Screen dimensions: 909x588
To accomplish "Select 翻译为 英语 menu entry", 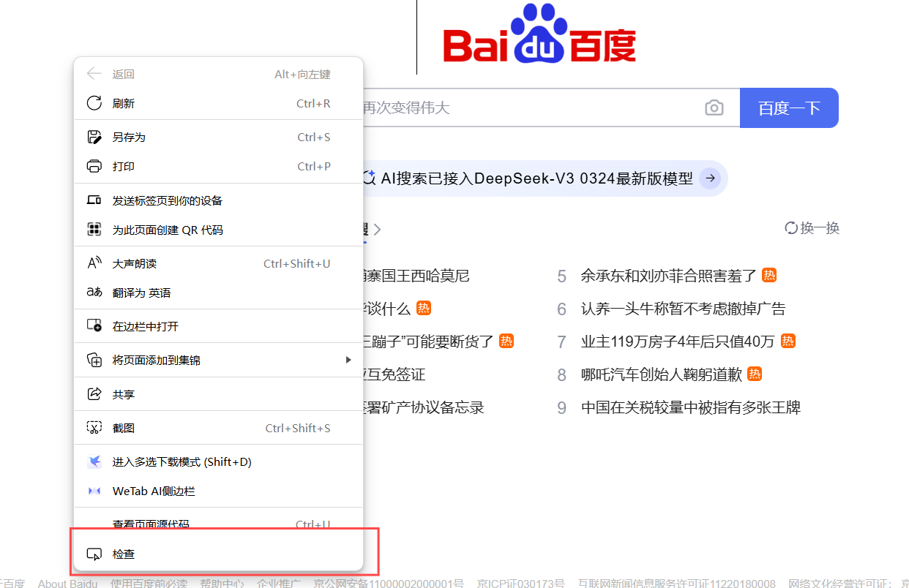I will click(x=218, y=293).
